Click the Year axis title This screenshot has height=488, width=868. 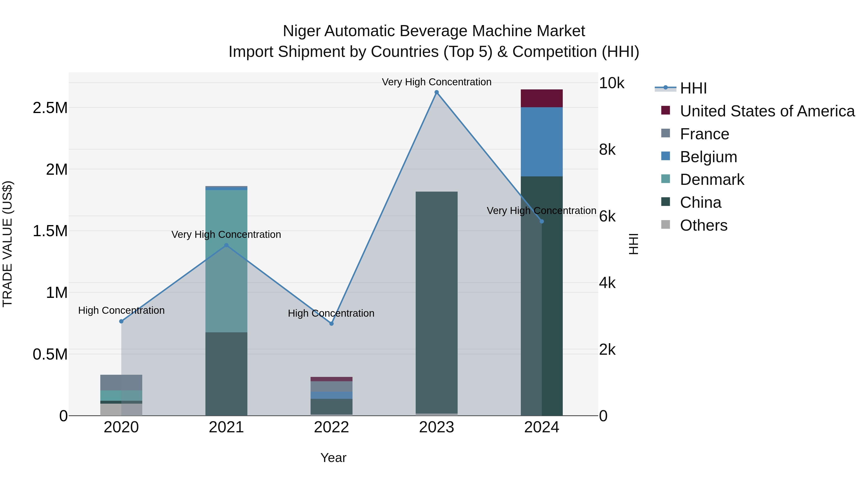coord(333,458)
